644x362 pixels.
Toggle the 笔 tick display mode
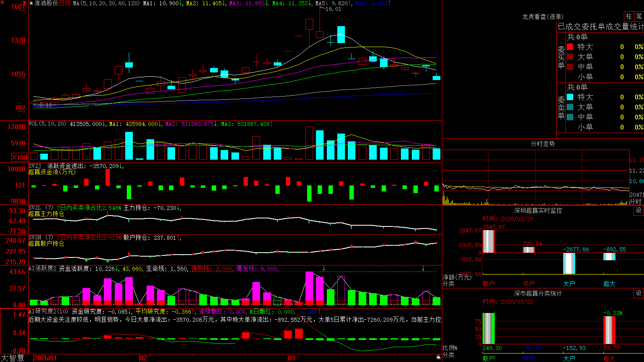639,16
